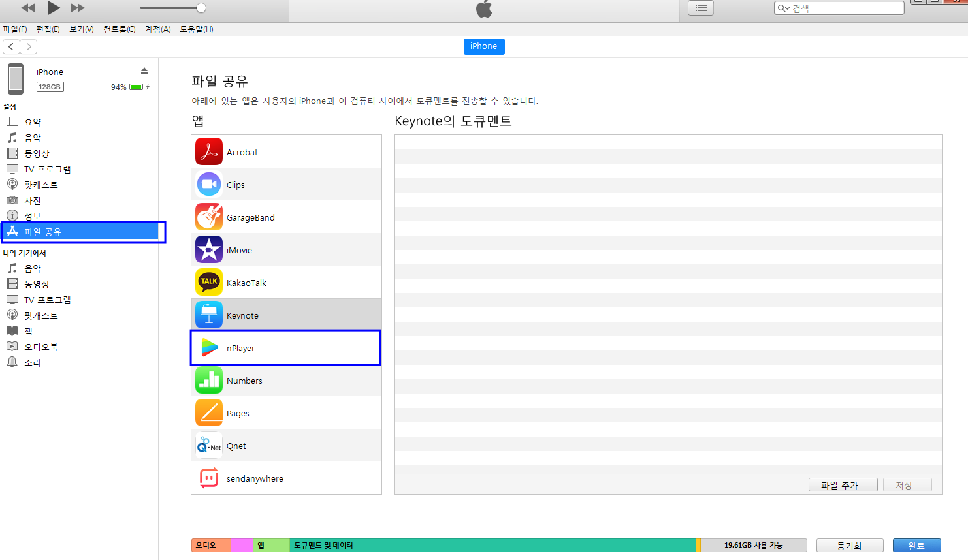The image size is (968, 560).
Task: Select 정보 in the sidebar
Action: [x=79, y=216]
